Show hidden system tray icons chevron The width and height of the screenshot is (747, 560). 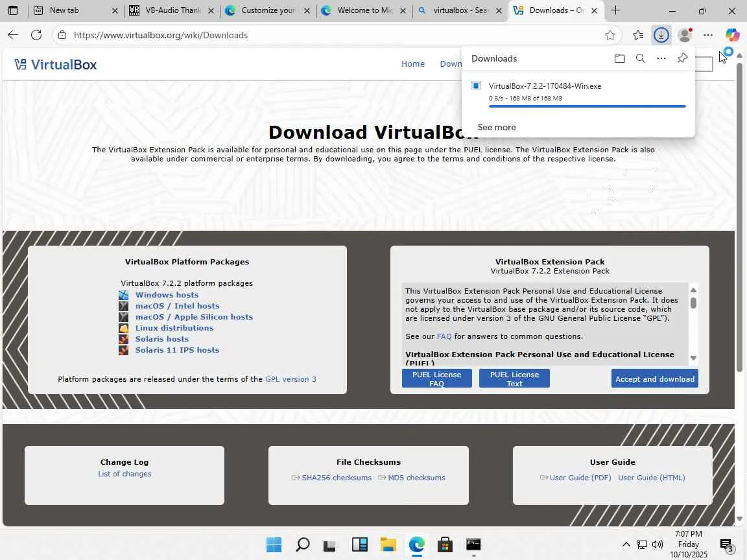[626, 544]
